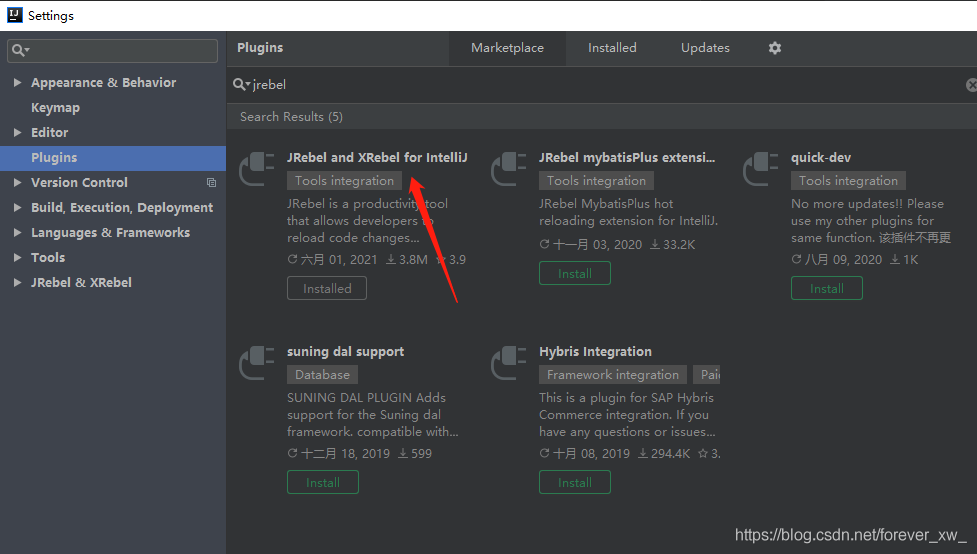977x554 pixels.
Task: Expand Appearance & Behavior section
Action: click(17, 82)
